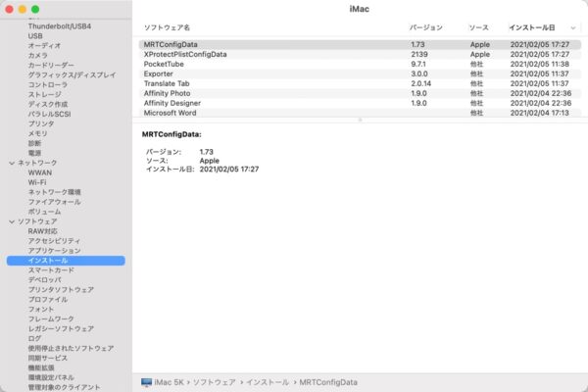Open 環境設定パネル in sidebar
The width and height of the screenshot is (588, 392).
[x=51, y=377]
